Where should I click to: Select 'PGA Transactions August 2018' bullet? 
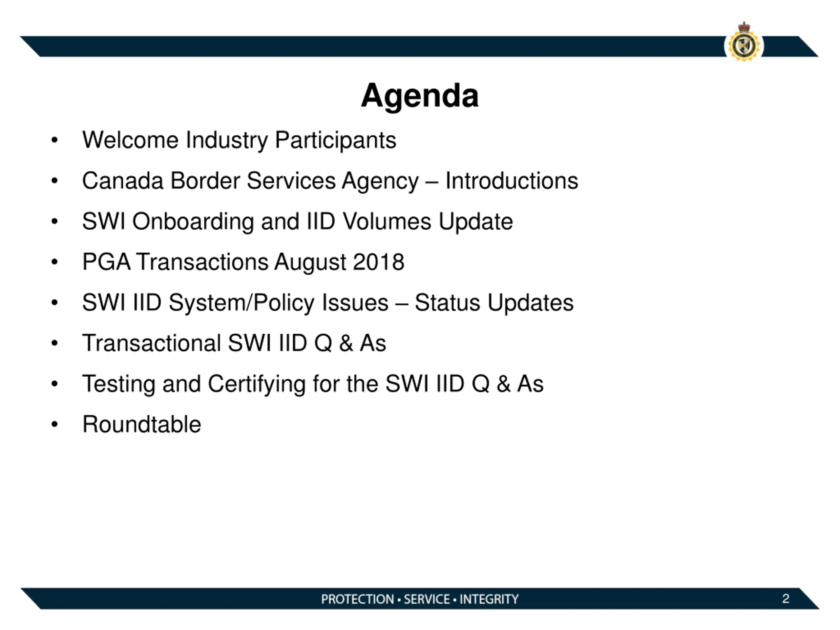coord(243,262)
